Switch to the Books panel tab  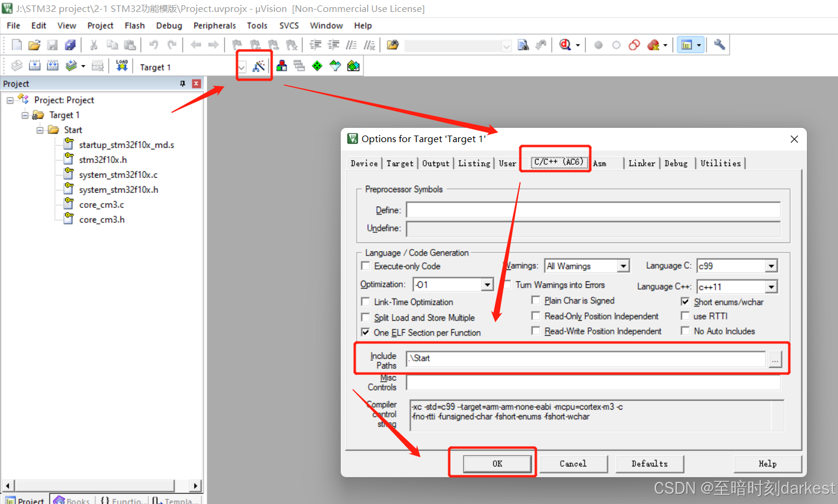pyautogui.click(x=72, y=500)
